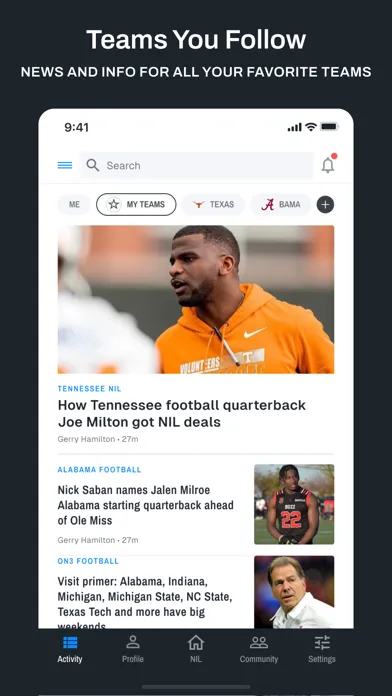Tap the notification bell icon
Image resolution: width=392 pixels, height=696 pixels.
pos(328,164)
